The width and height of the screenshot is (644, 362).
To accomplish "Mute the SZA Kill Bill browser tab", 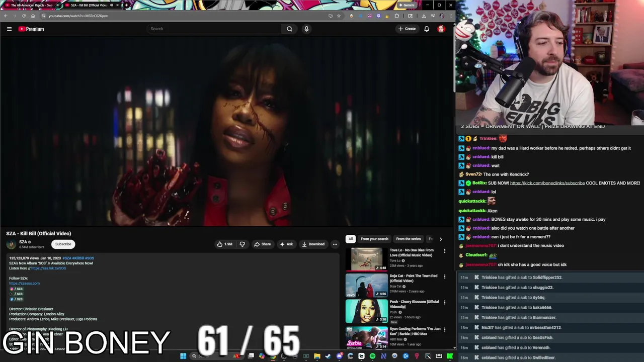I will click(111, 5).
